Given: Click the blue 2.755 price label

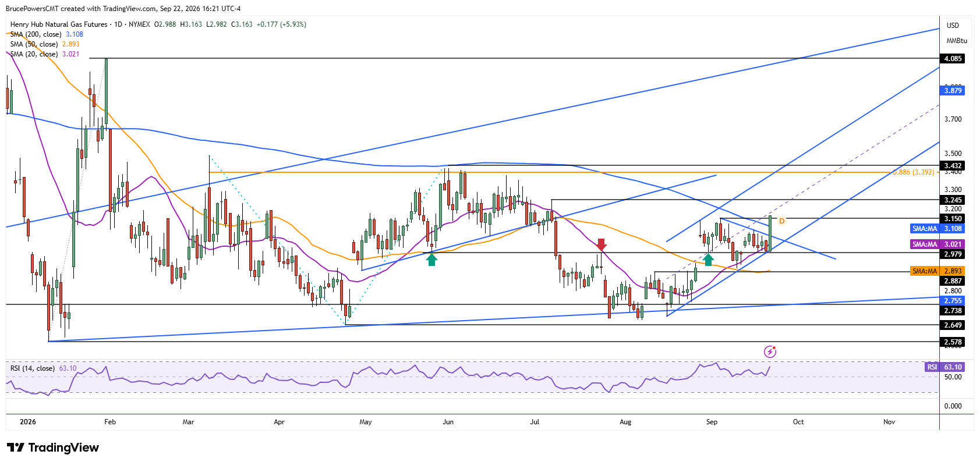Looking at the screenshot, I should coord(953,301).
